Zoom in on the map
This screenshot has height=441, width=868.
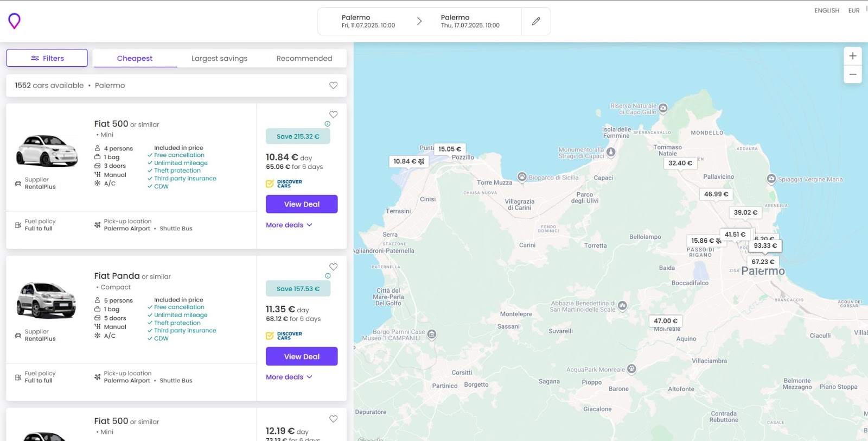tap(853, 56)
